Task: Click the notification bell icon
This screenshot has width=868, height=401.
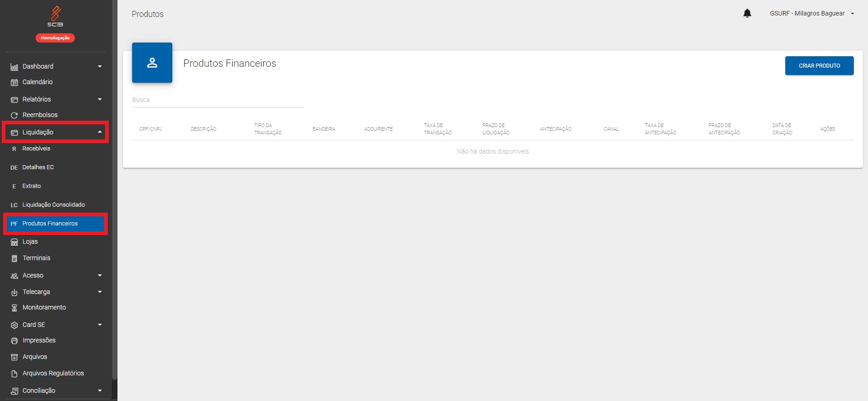Action: (x=747, y=14)
